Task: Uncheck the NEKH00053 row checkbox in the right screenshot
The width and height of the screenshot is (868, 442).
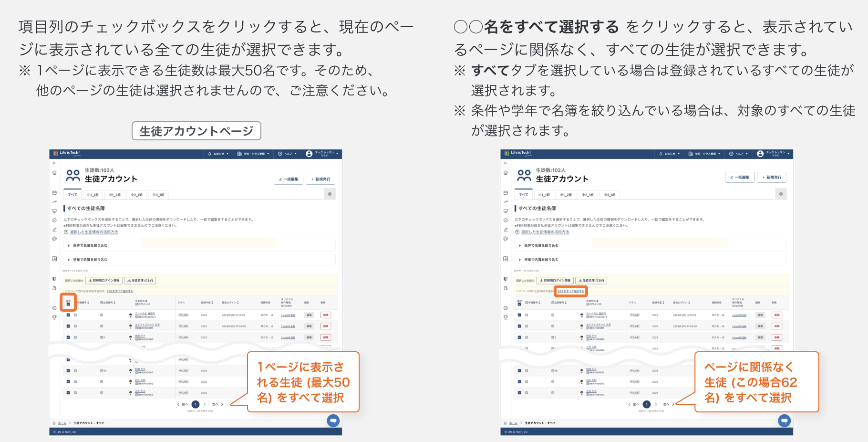Action: (519, 393)
